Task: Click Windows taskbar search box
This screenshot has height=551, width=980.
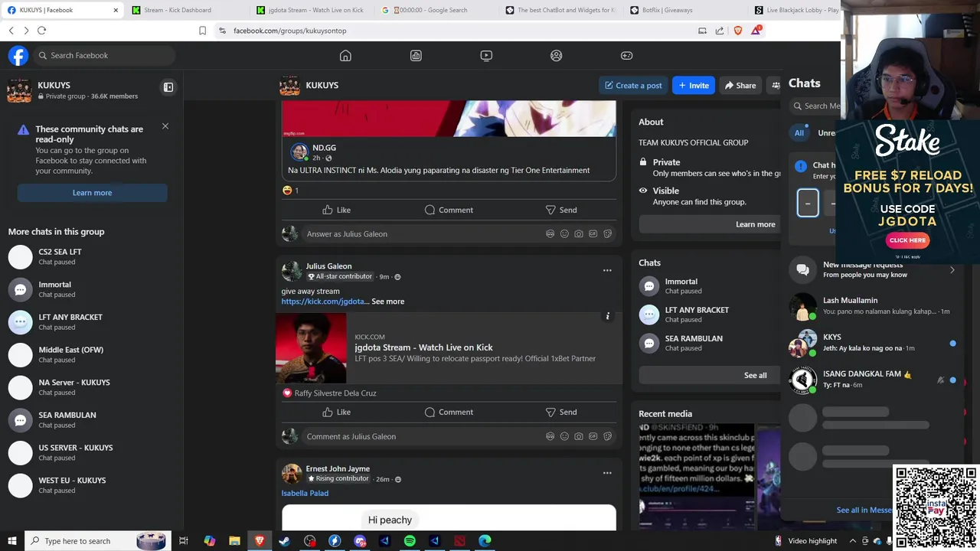Action: [96, 541]
